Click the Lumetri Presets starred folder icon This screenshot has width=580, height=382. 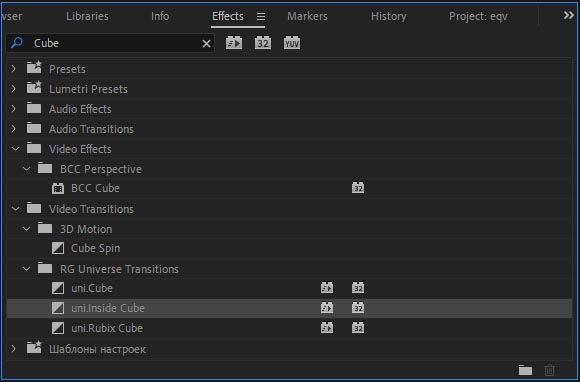coord(34,87)
